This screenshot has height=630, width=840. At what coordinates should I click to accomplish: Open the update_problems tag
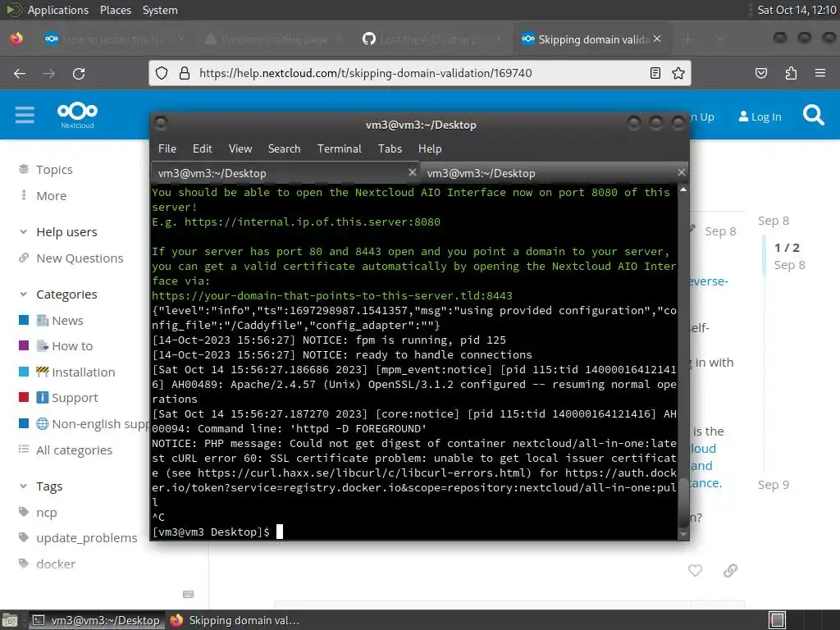tap(86, 538)
